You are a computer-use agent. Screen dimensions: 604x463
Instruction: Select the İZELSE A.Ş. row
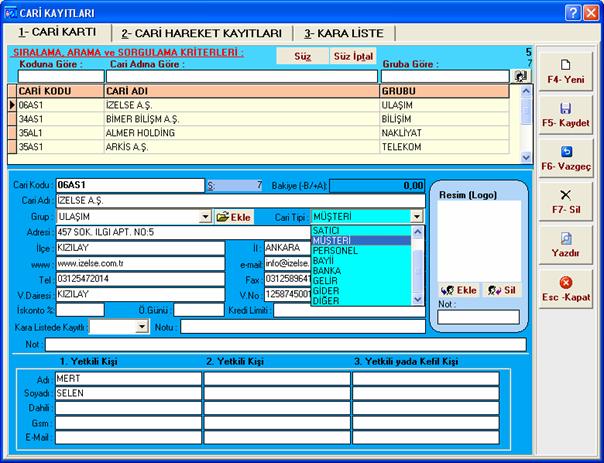258,105
